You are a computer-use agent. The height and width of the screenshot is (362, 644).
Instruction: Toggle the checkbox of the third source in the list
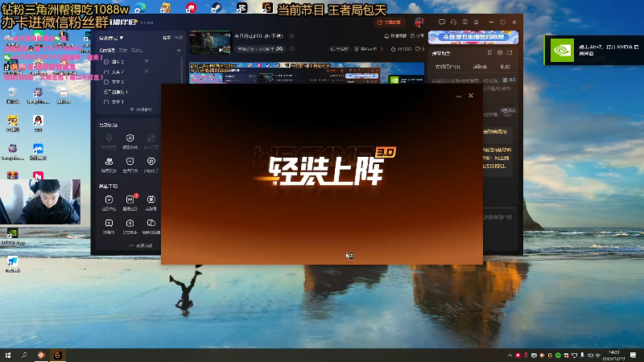[106, 82]
